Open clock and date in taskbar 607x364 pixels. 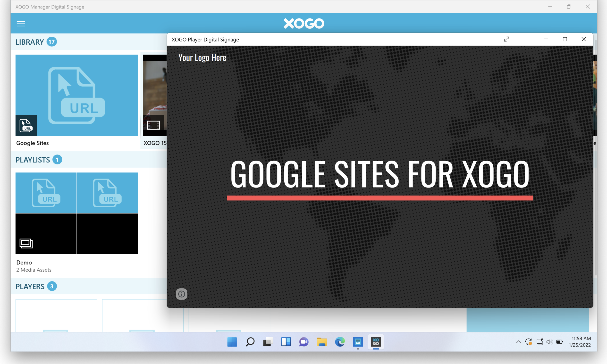click(x=580, y=341)
